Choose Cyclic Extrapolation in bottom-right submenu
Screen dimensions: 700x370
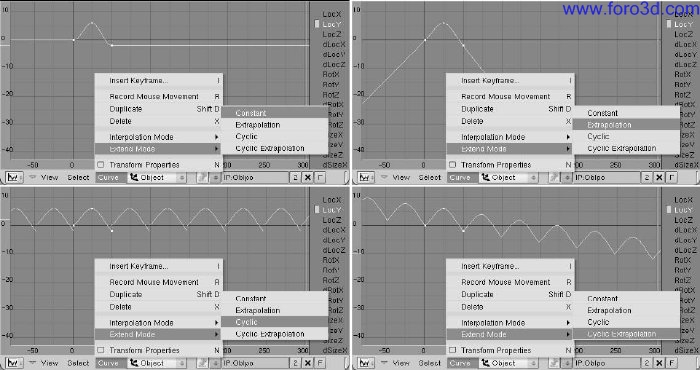[626, 334]
